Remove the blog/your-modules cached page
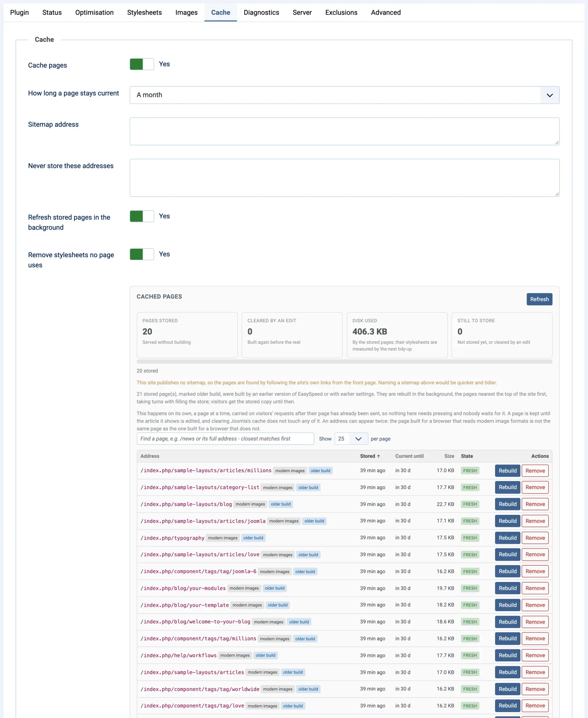This screenshot has width=588, height=718. tap(535, 588)
